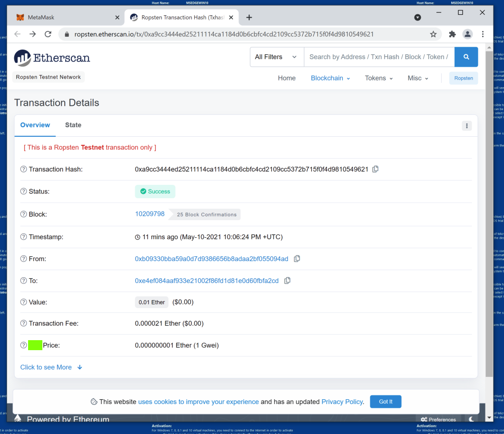Close the MetaMask tab
The width and height of the screenshot is (504, 434).
(118, 17)
